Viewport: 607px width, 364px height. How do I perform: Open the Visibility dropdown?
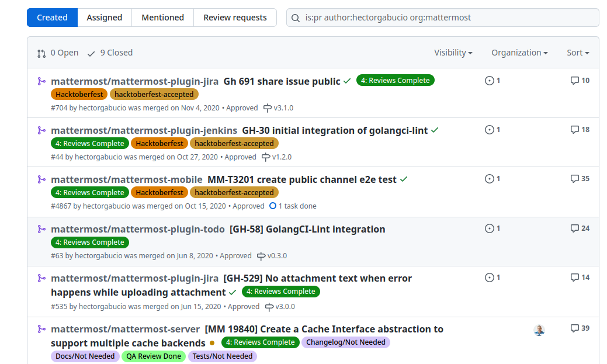click(x=453, y=52)
